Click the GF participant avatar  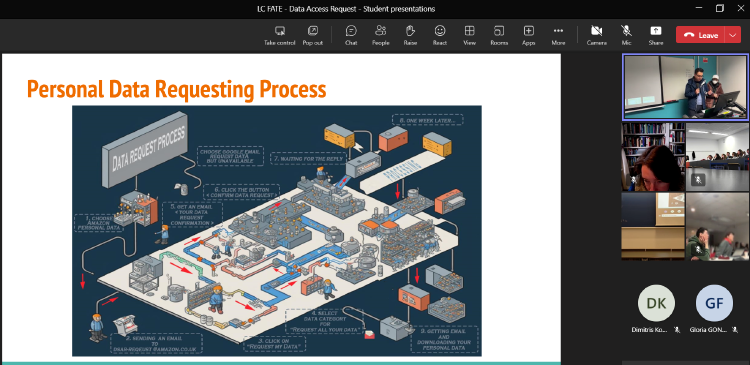714,303
